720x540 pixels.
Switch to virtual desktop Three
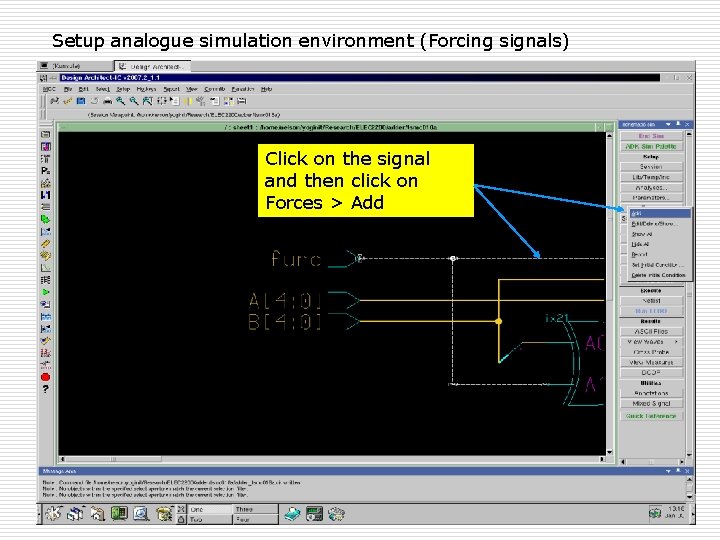255,509
